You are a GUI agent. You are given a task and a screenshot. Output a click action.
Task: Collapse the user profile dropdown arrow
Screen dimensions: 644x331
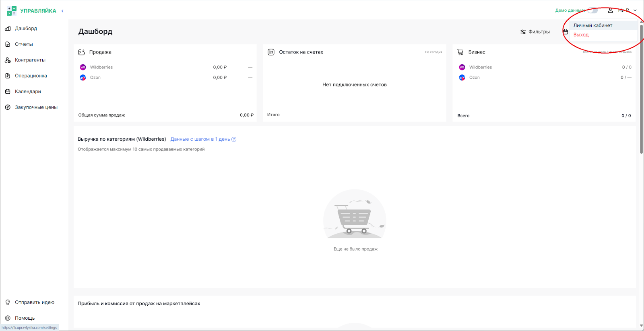pyautogui.click(x=635, y=10)
